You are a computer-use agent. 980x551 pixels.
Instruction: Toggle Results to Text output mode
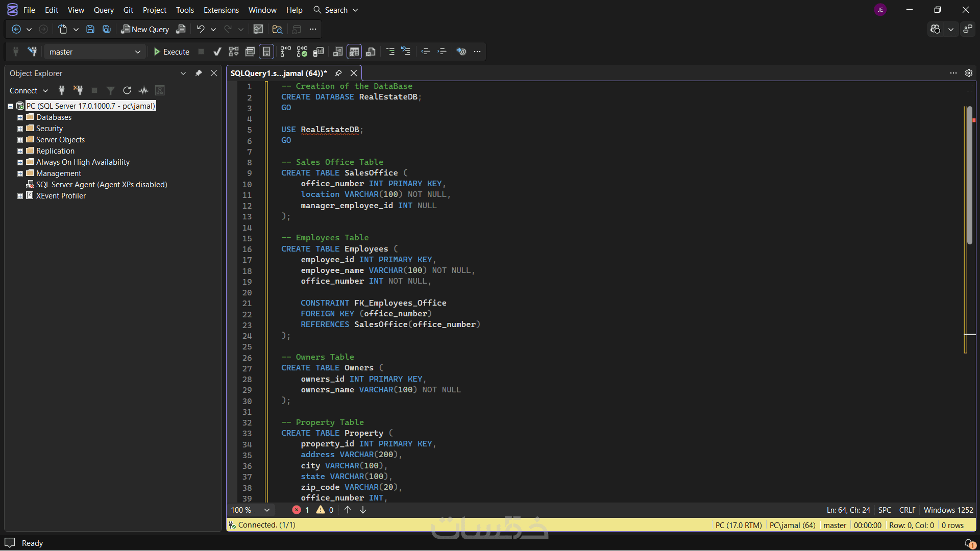(338, 52)
